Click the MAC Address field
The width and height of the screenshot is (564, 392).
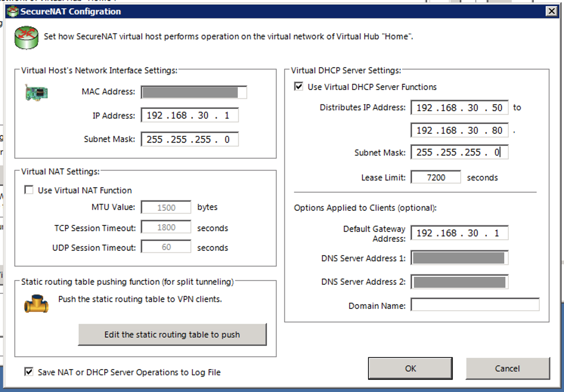[x=194, y=92]
